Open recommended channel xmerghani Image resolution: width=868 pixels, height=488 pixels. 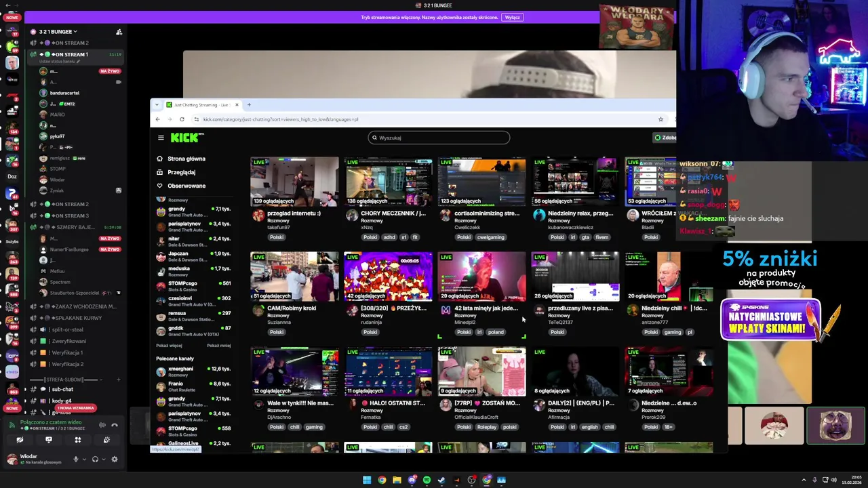pyautogui.click(x=193, y=371)
